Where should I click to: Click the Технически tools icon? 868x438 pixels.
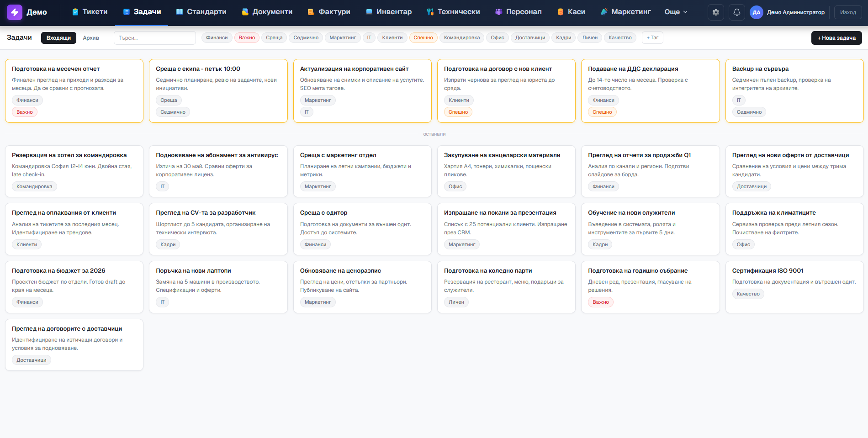(430, 12)
